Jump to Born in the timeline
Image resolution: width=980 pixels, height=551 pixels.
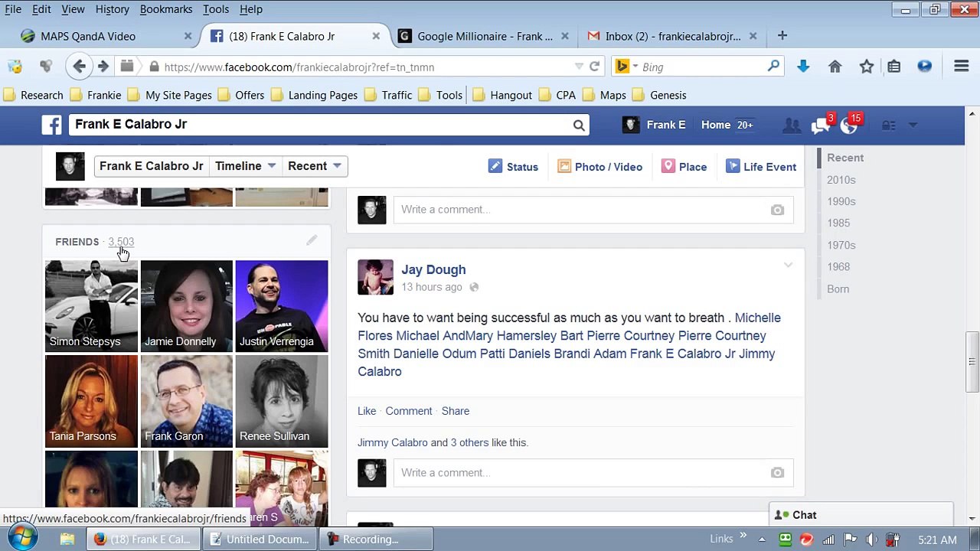pyautogui.click(x=838, y=289)
